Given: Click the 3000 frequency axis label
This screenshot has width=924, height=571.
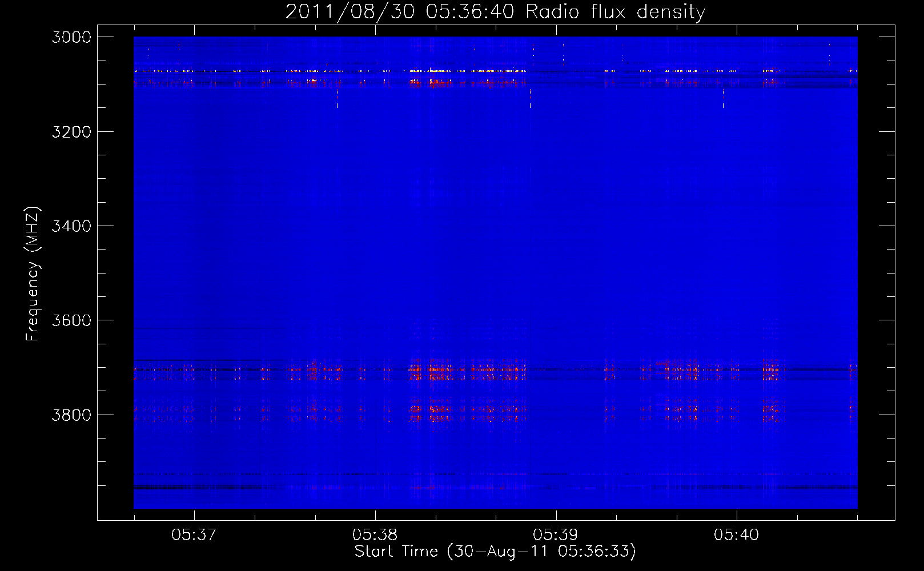Looking at the screenshot, I should 71,37.
